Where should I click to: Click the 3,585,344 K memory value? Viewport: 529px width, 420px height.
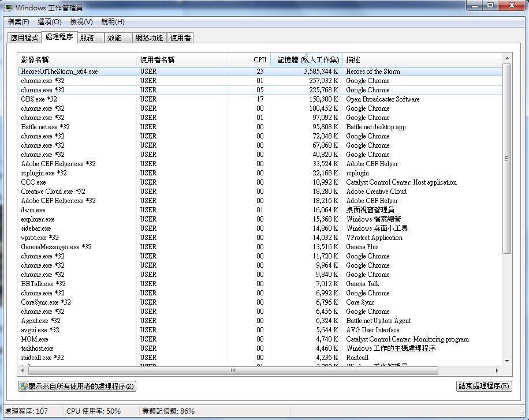[x=321, y=72]
